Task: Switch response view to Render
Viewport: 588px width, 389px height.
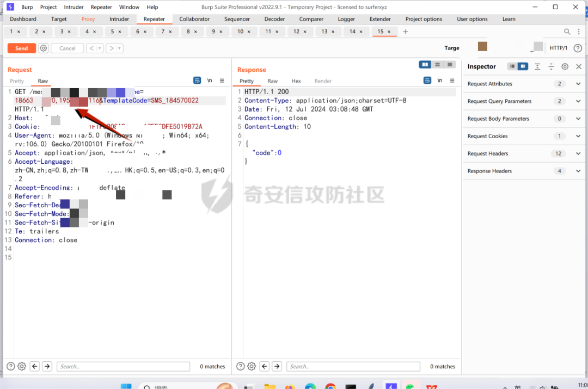Action: (323, 81)
